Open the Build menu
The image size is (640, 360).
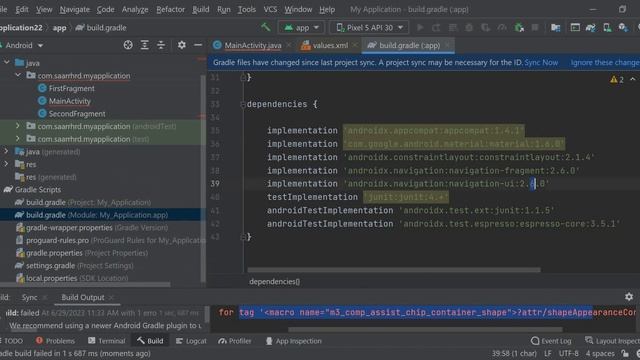click(200, 9)
